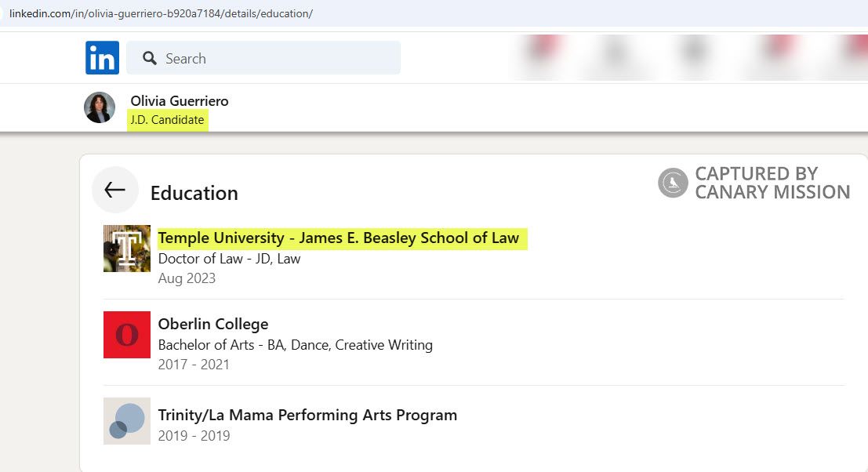Screen dimensions: 868x472
Task: Open the Trinity/La Mama program logo
Action: (x=127, y=421)
